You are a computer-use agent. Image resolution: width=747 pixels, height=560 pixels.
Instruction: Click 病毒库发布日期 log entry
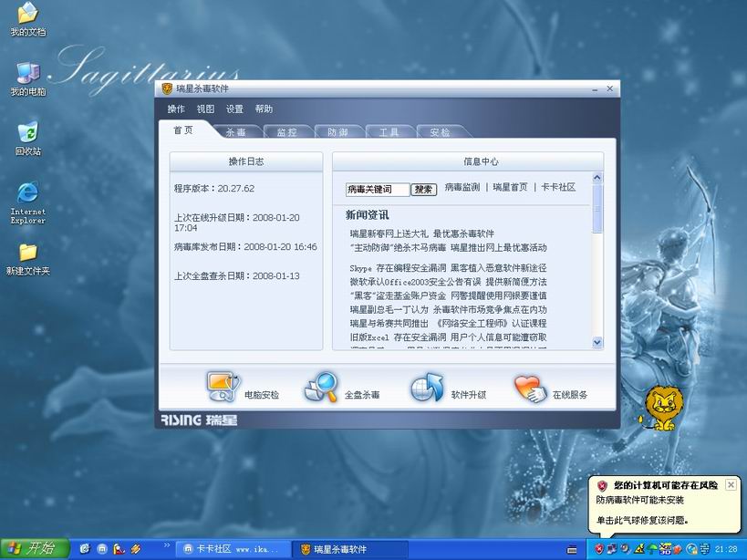245,246
